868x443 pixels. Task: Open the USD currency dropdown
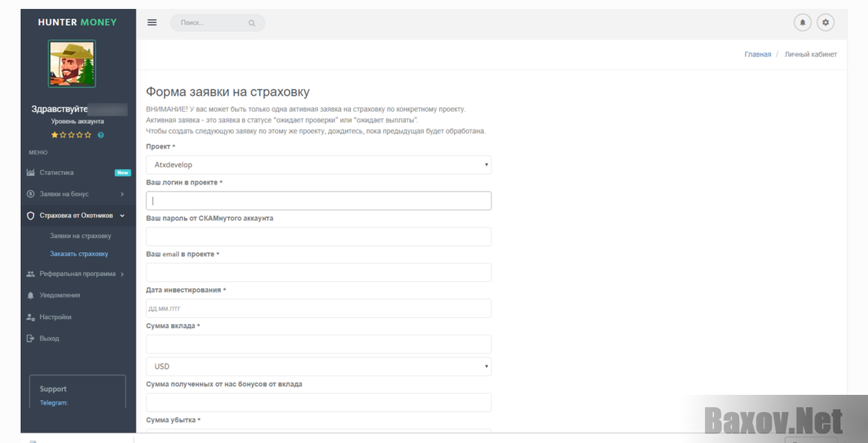[319, 366]
